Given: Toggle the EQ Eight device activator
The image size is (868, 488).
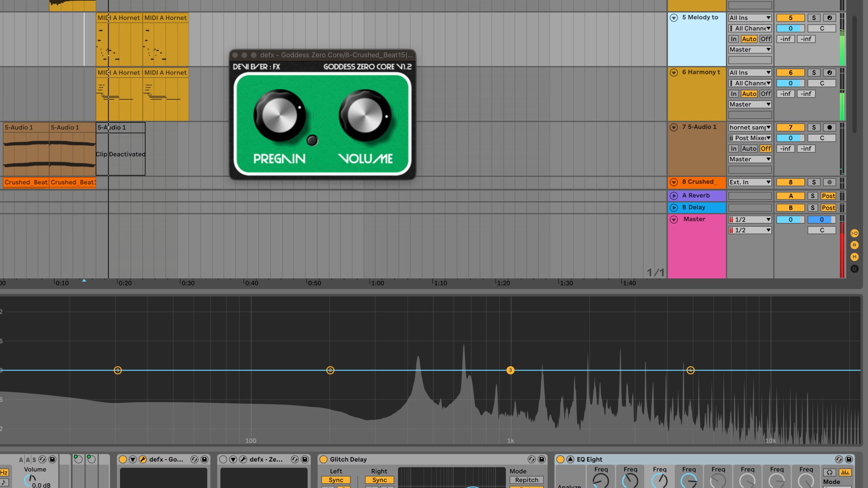Looking at the screenshot, I should pyautogui.click(x=560, y=459).
